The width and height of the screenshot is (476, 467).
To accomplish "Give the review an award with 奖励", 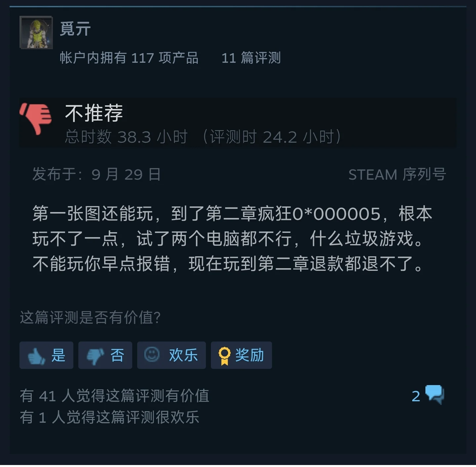I will click(241, 355).
